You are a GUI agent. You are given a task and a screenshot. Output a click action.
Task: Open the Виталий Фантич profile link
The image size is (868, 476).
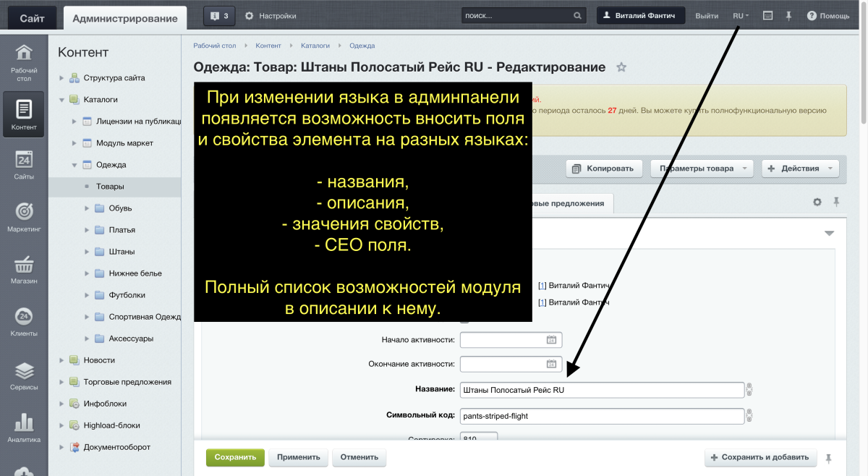tap(641, 15)
